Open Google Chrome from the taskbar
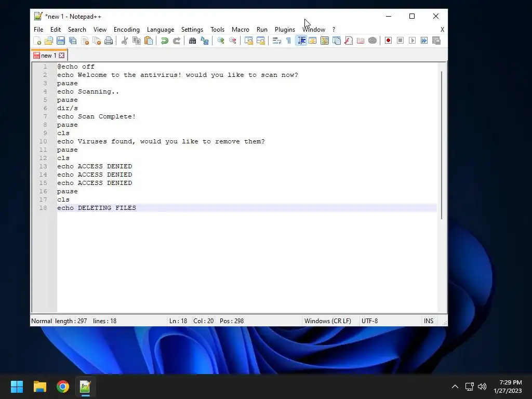This screenshot has width=532, height=399. click(63, 387)
